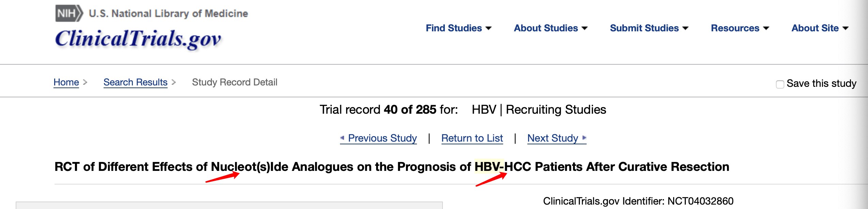Expand the Find Studies menu
The image size is (868, 209).
point(459,28)
